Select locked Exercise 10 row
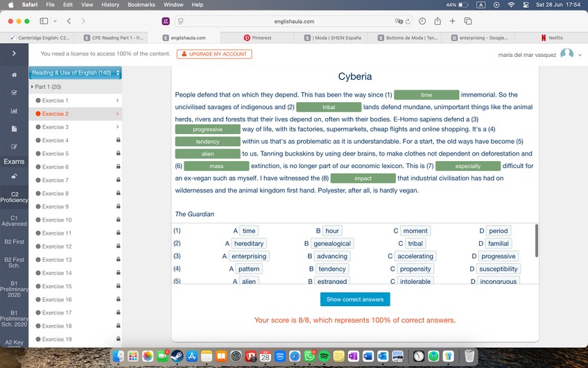This screenshot has height=368, width=588. 76,219
